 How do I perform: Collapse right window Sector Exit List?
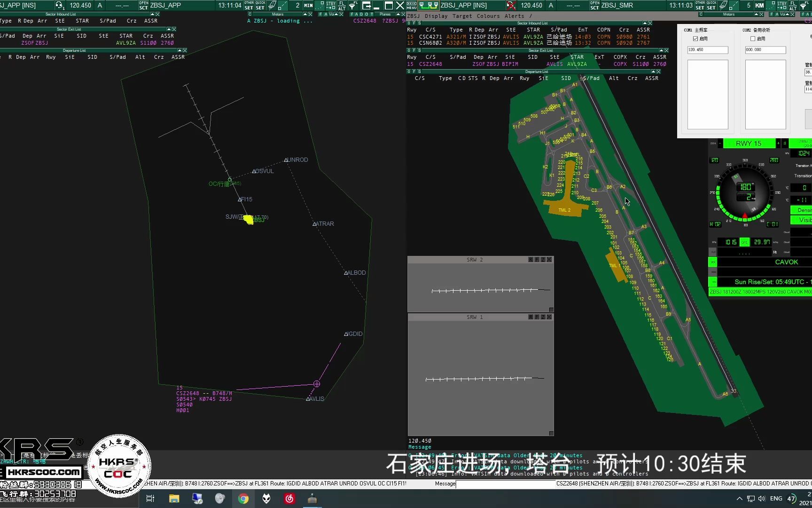coord(661,50)
